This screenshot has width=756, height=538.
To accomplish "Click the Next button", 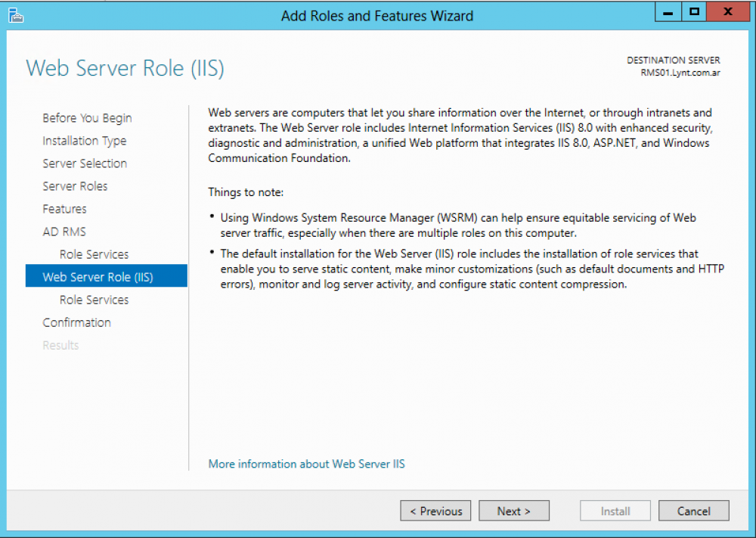I will 514,511.
